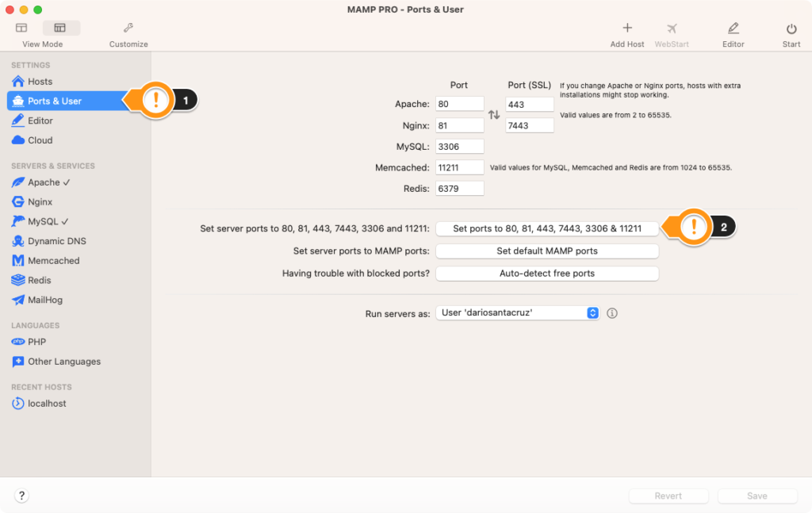812x513 pixels.
Task: Open Cloud settings in sidebar
Action: 40,140
